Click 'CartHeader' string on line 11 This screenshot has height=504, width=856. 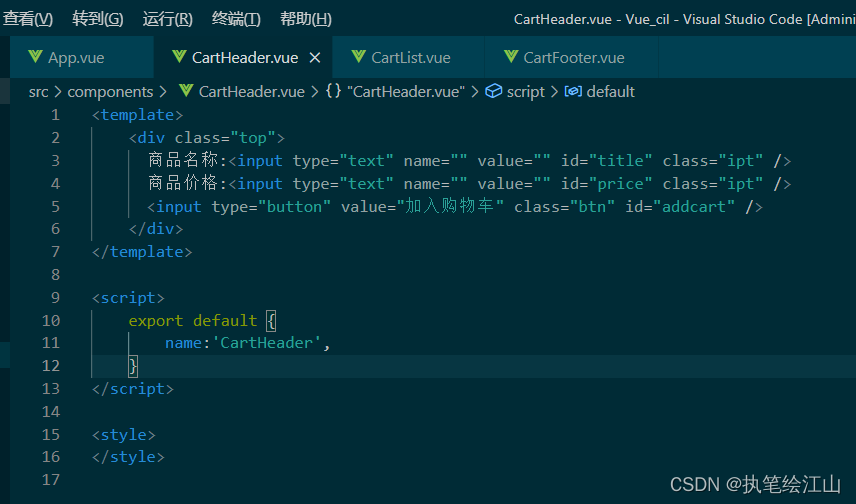click(x=266, y=343)
